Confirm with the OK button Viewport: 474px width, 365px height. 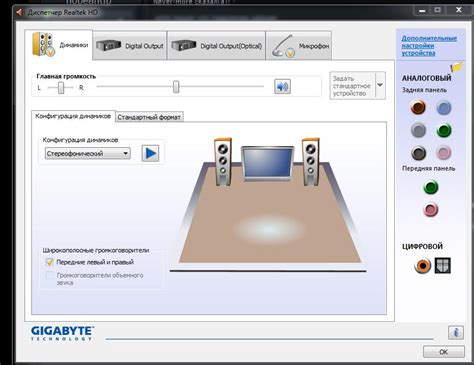coord(444,352)
